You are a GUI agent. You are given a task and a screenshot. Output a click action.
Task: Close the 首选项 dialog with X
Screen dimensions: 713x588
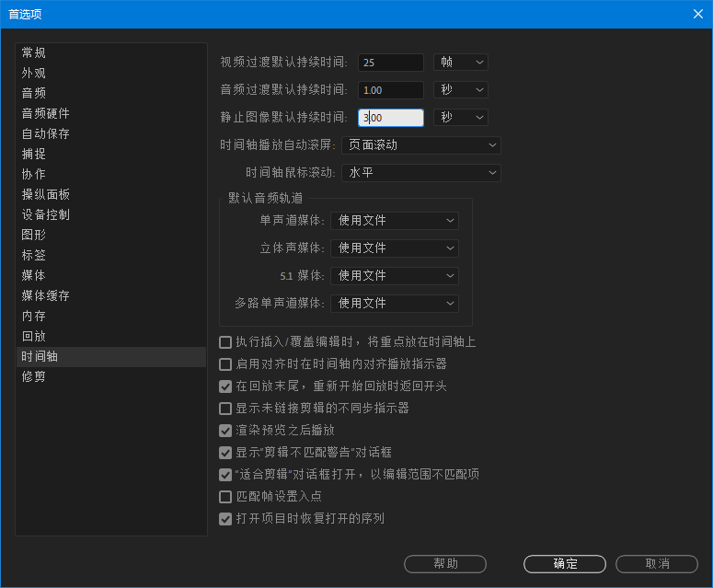pos(698,14)
